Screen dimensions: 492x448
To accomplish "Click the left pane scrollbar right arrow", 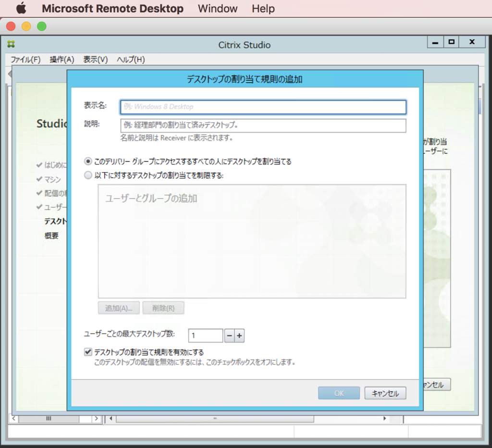I will 96,419.
